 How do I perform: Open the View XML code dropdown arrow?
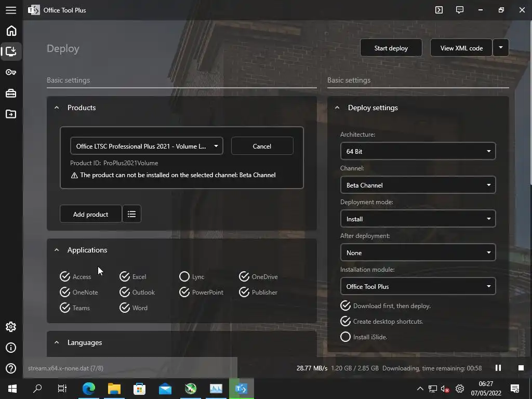click(x=501, y=48)
